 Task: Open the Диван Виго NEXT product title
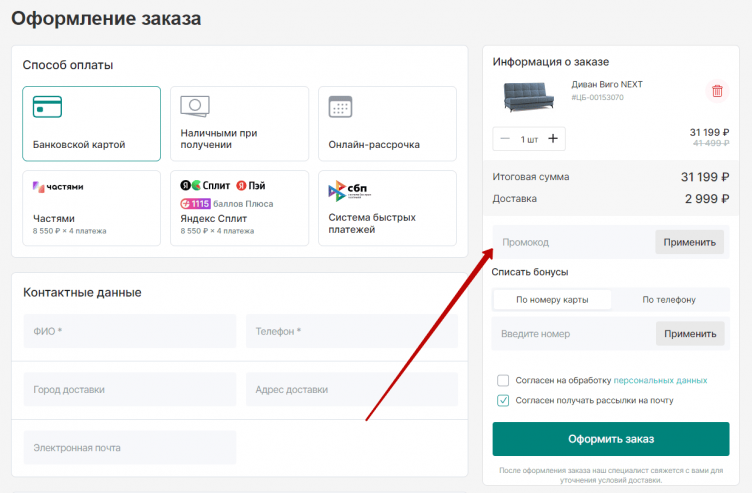(607, 84)
